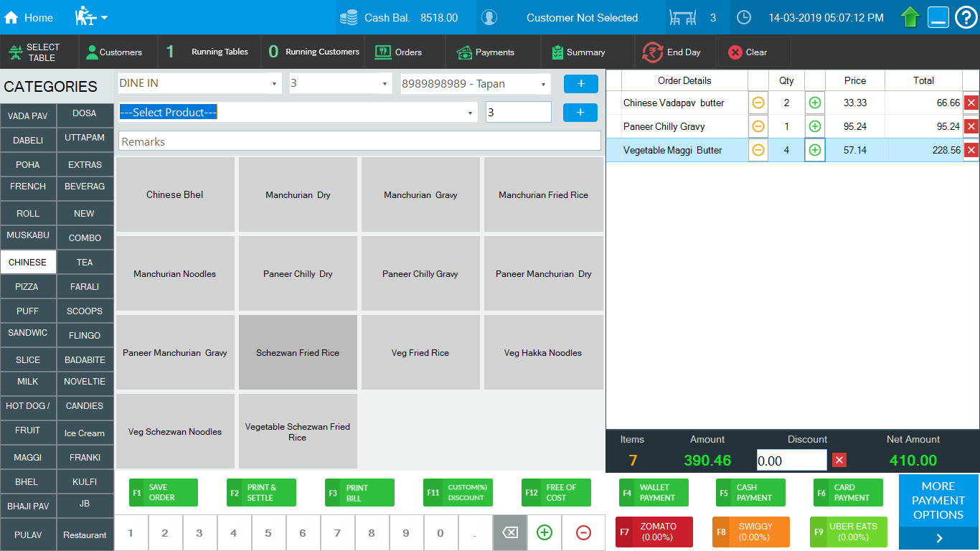980x551 pixels.
Task: Select the PIZZA category
Action: click(27, 286)
